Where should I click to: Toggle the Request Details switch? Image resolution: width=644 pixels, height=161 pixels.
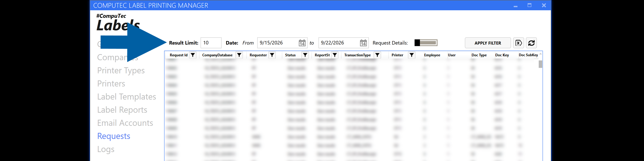click(426, 43)
